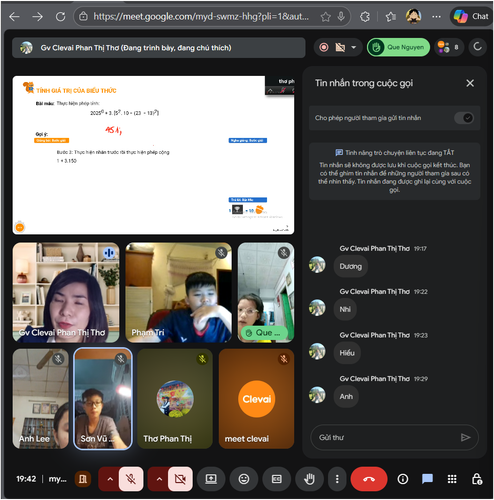
Task: Open the emoji reactions button
Action: point(244,479)
